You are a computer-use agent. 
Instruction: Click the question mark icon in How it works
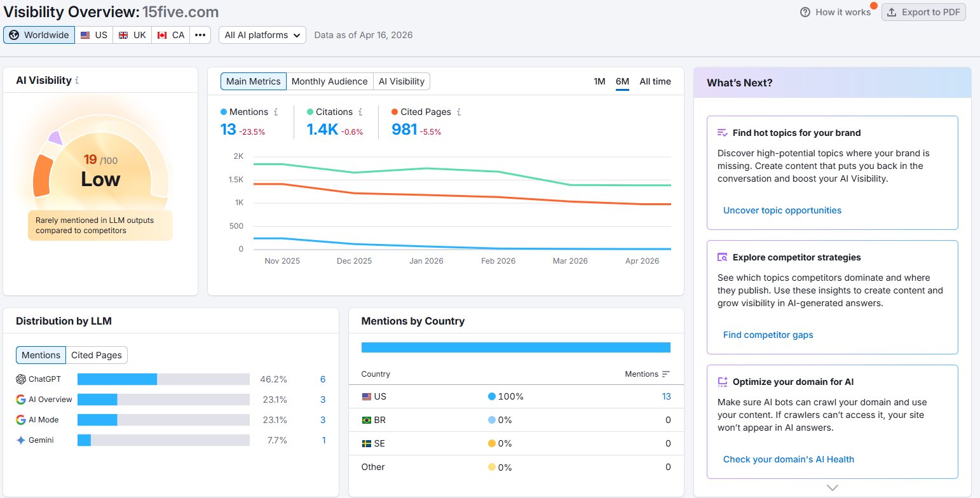click(805, 12)
